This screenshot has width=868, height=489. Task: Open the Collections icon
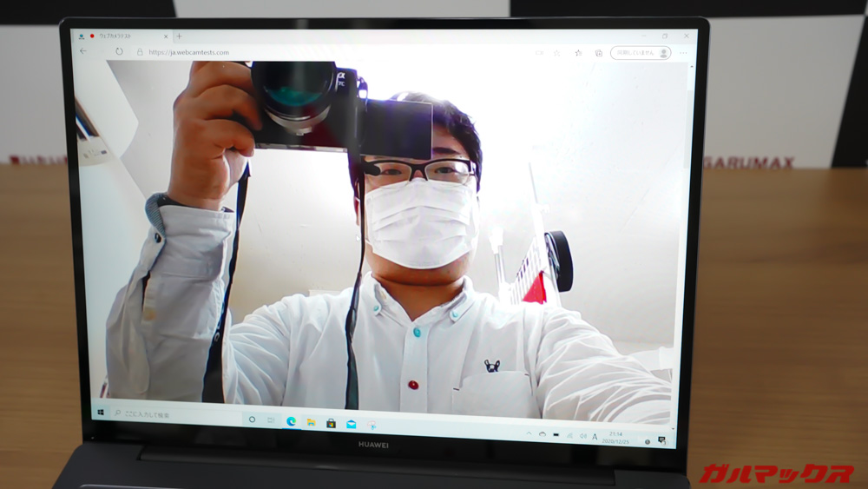click(598, 53)
